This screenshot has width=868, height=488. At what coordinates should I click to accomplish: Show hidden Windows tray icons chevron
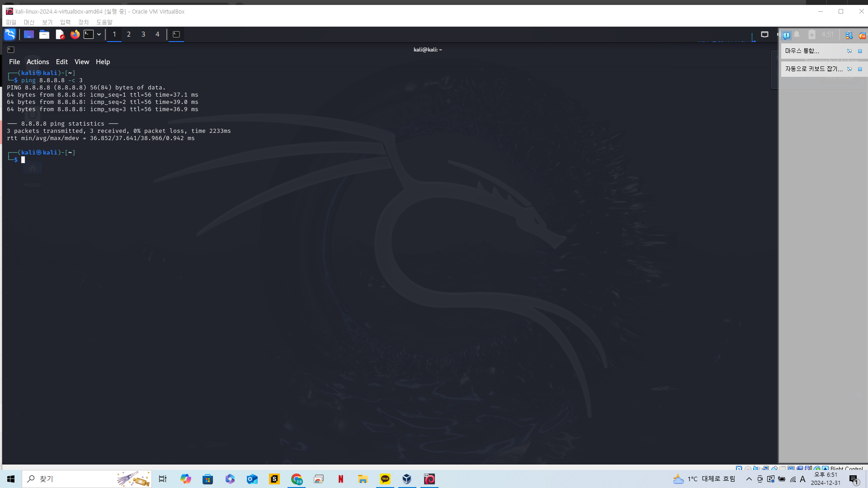point(749,479)
